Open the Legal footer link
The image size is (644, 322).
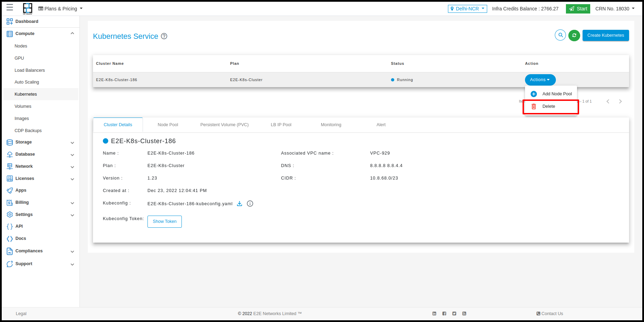[21, 314]
